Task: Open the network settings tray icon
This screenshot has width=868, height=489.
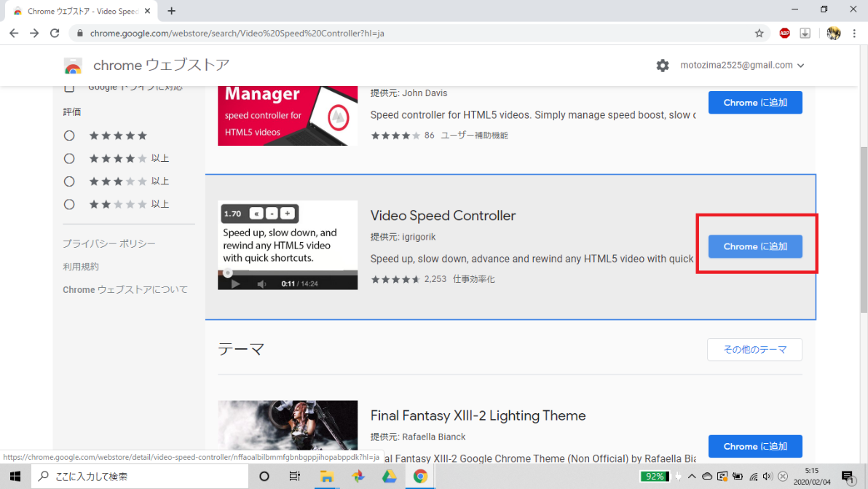Action: [753, 477]
